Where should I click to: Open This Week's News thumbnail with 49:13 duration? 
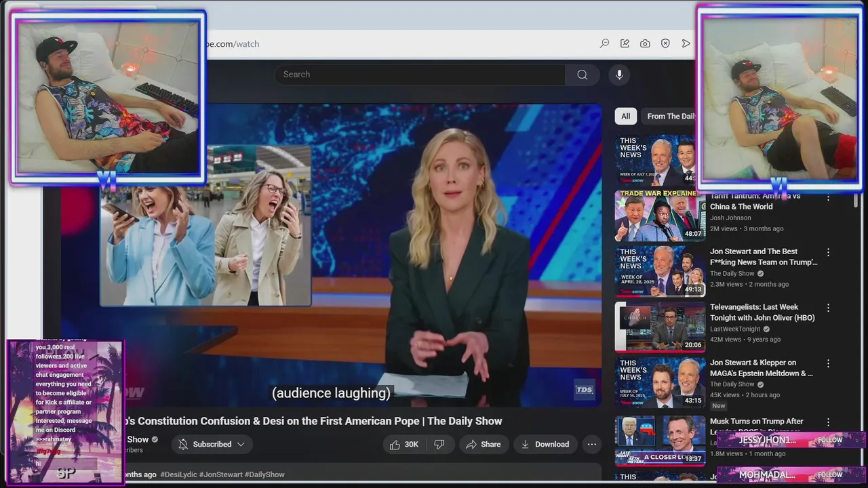[660, 271]
